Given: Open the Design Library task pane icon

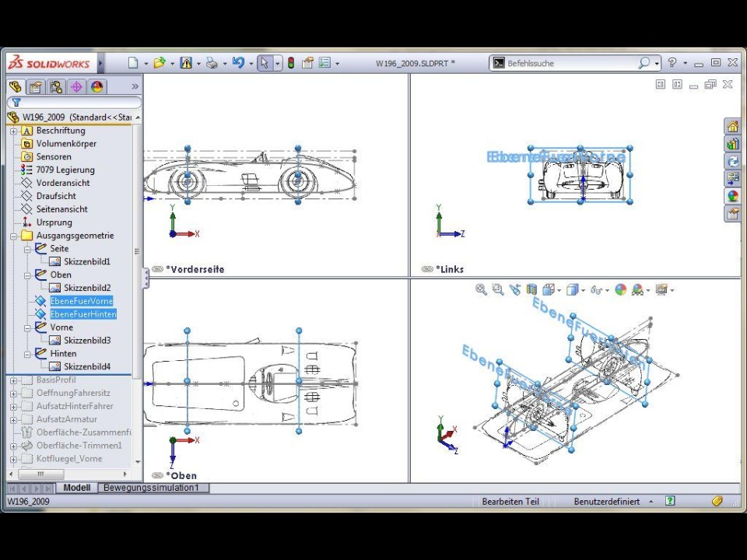Looking at the screenshot, I should (733, 143).
